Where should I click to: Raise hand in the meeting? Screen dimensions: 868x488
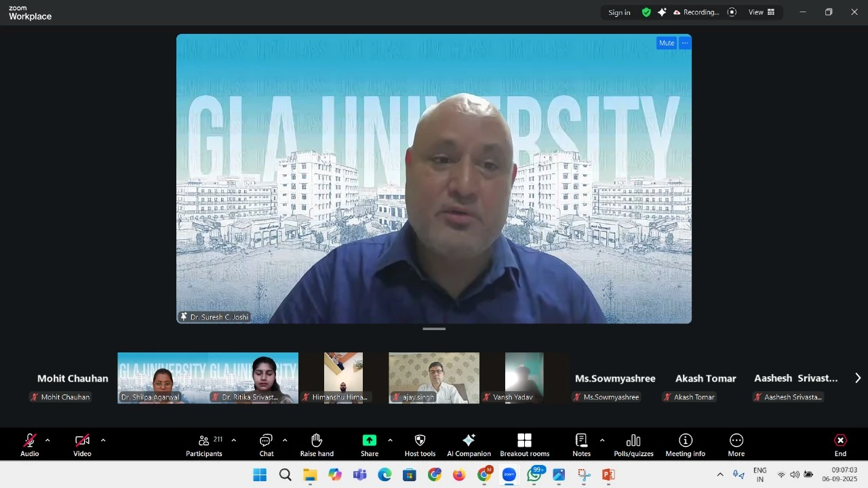point(317,445)
